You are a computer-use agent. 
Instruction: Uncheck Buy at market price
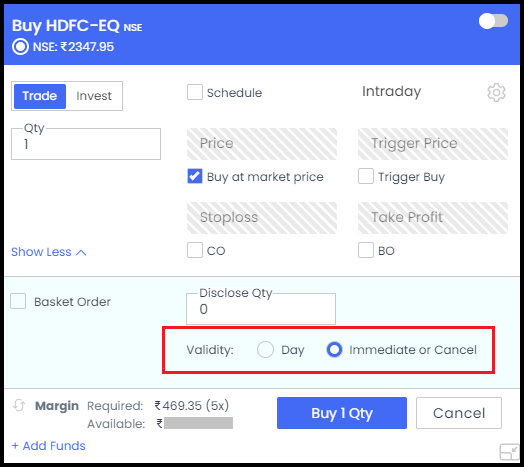tap(195, 176)
